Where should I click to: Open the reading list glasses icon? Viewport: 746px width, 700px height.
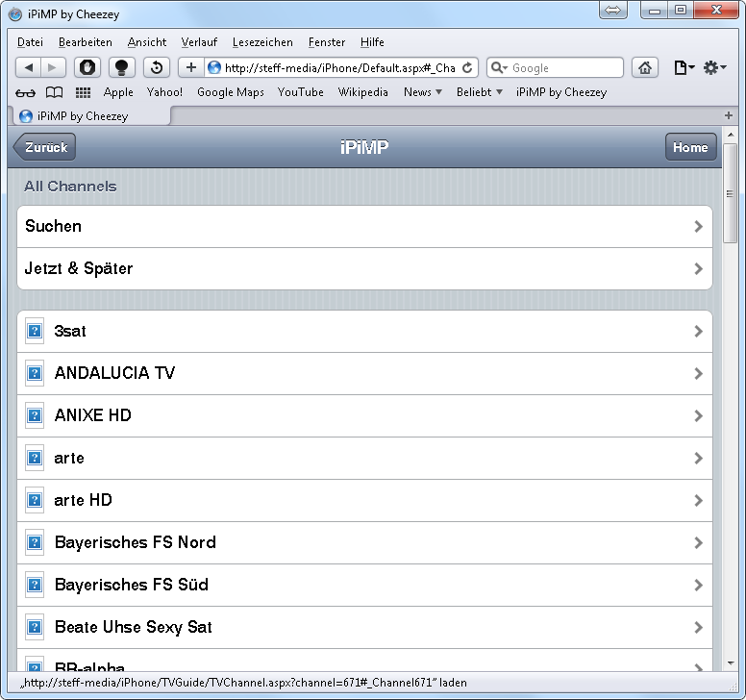click(26, 92)
